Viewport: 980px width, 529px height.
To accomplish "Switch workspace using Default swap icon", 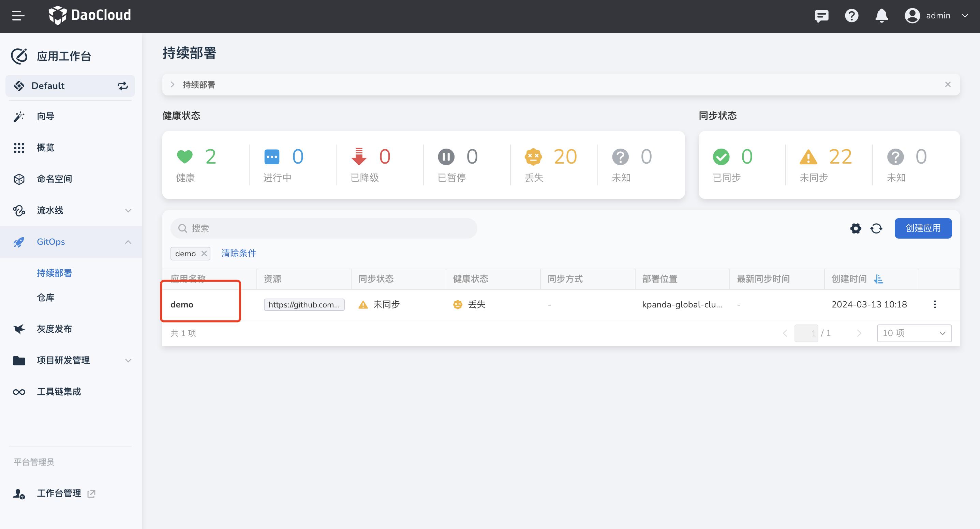I will (122, 86).
